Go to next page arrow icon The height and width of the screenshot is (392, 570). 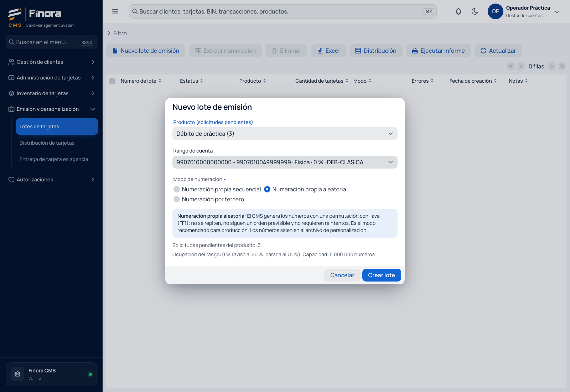point(552,66)
